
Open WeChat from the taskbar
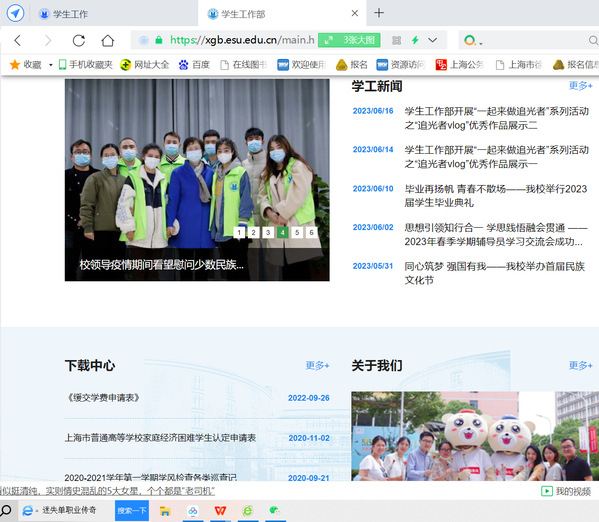[x=275, y=511]
